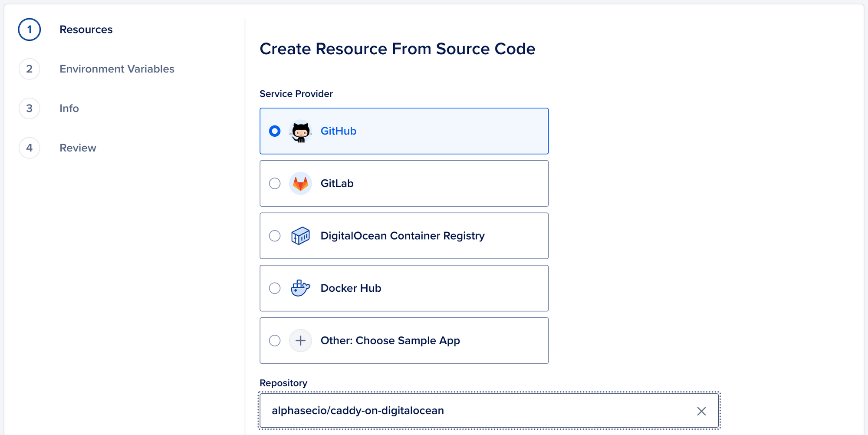Click the X icon to clear repository field
The width and height of the screenshot is (868, 435).
pyautogui.click(x=701, y=410)
